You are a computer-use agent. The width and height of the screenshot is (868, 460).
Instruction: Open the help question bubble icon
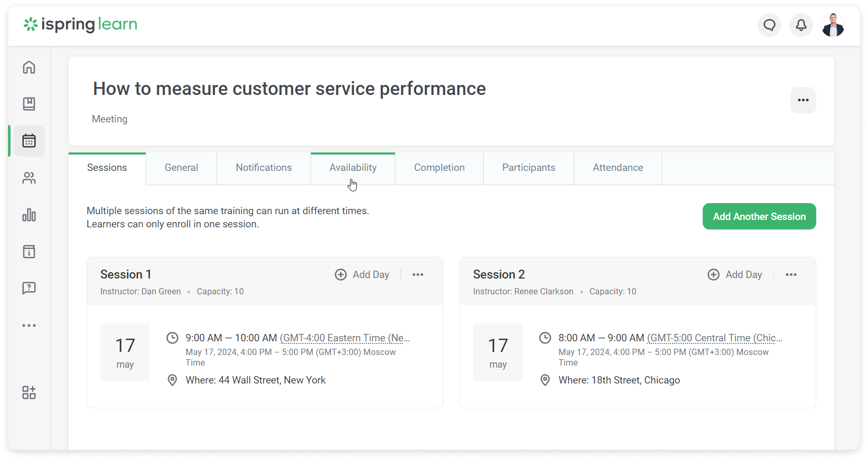pos(29,288)
